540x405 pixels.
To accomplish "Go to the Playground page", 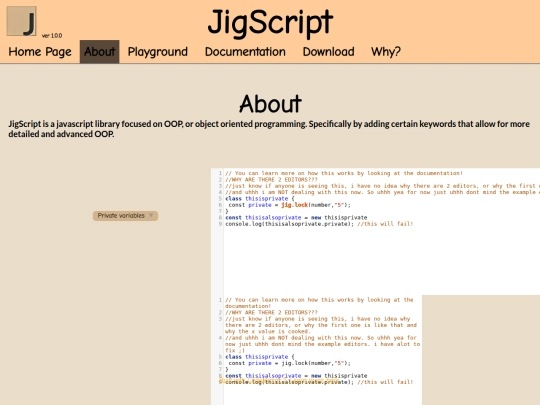I will click(x=158, y=52).
